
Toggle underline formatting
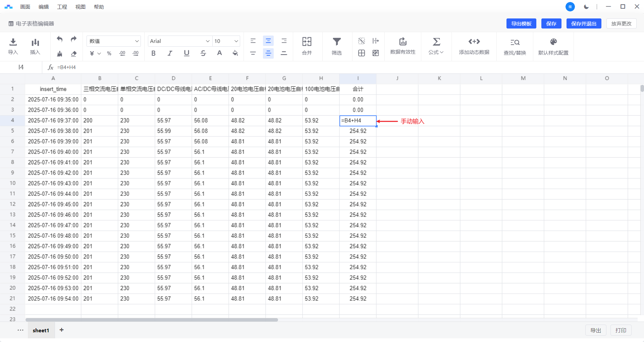(186, 53)
